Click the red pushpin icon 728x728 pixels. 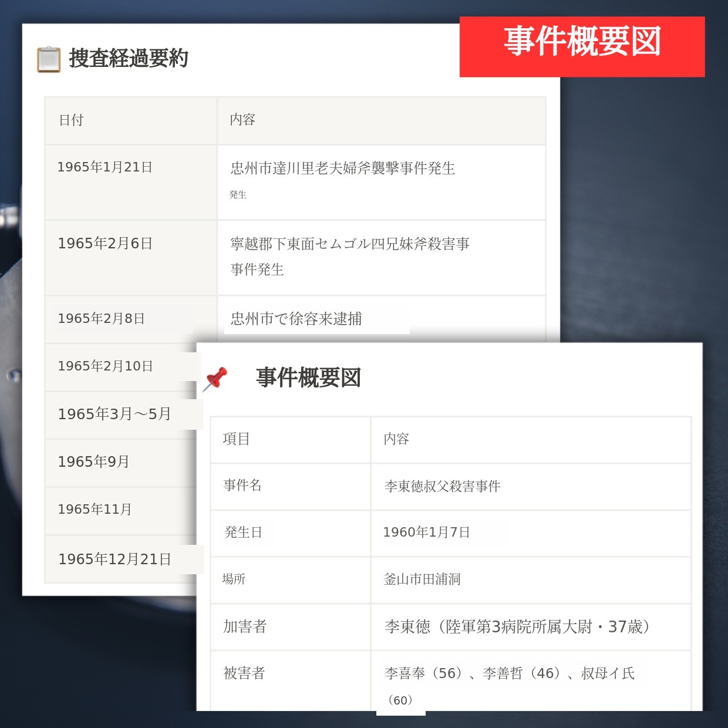pyautogui.click(x=215, y=379)
